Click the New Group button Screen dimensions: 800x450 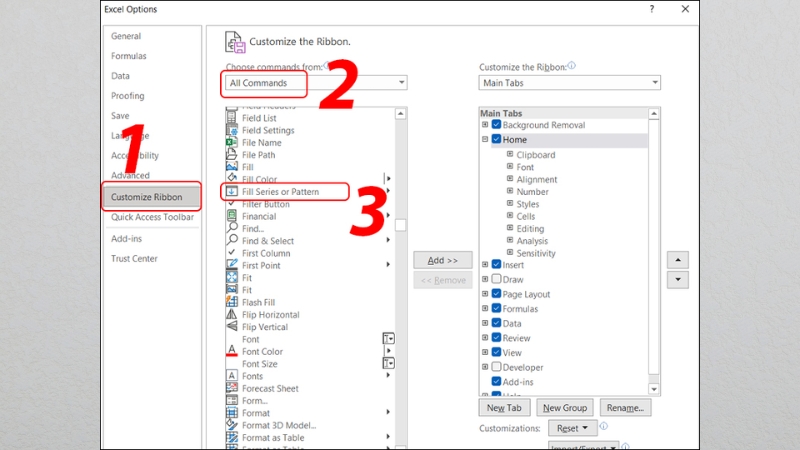[x=565, y=408]
